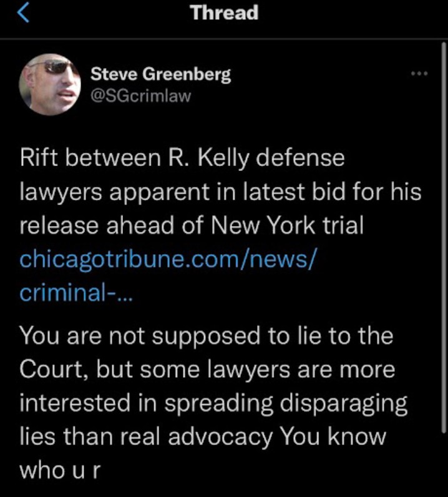Open the three-dot more options menu
The height and width of the screenshot is (497, 448).
[419, 74]
